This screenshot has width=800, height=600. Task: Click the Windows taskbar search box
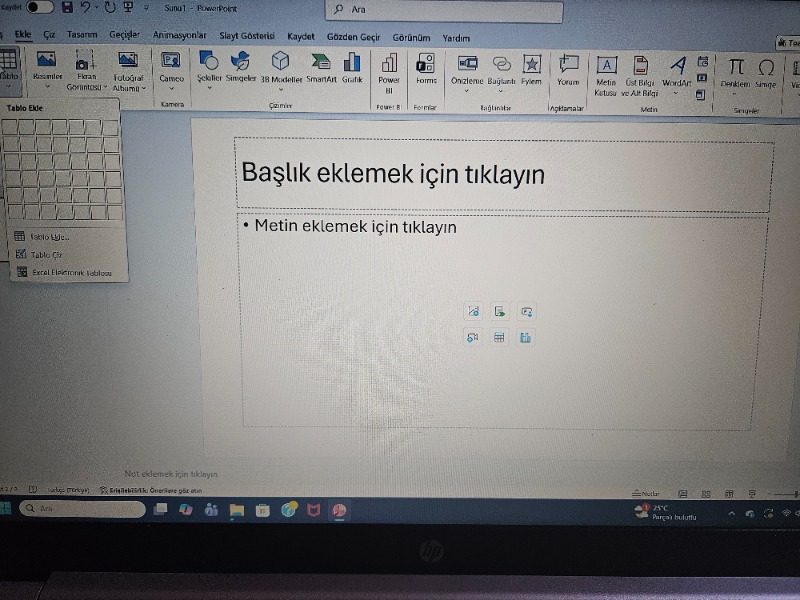[82, 508]
